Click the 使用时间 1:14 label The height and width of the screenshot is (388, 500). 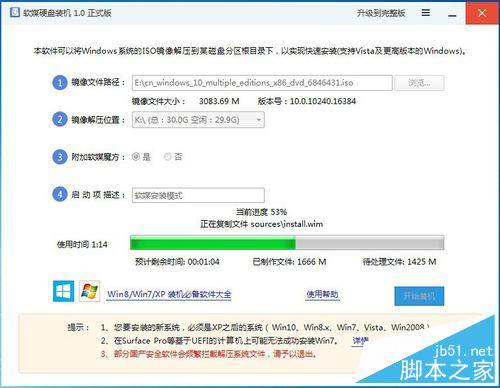(x=82, y=244)
